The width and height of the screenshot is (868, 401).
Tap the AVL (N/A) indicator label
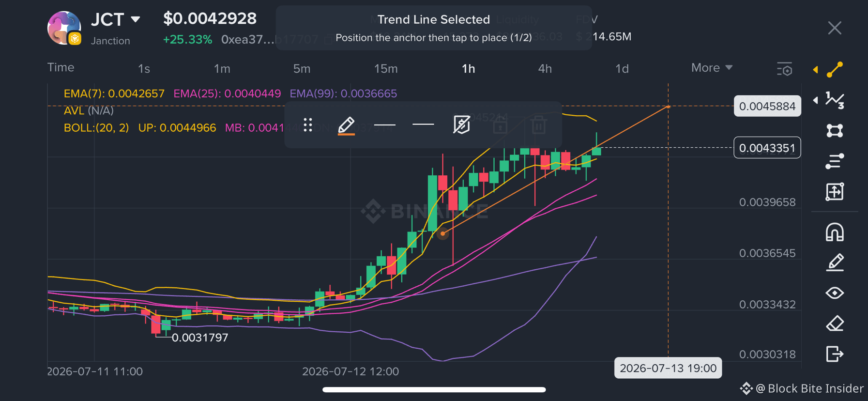pyautogui.click(x=89, y=110)
